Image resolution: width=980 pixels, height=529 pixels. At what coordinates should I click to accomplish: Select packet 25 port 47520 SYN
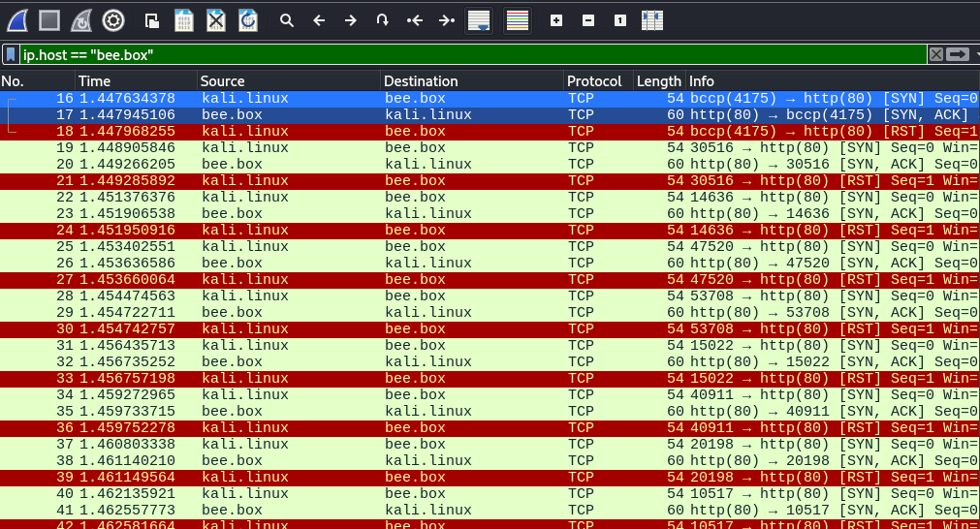coord(490,246)
